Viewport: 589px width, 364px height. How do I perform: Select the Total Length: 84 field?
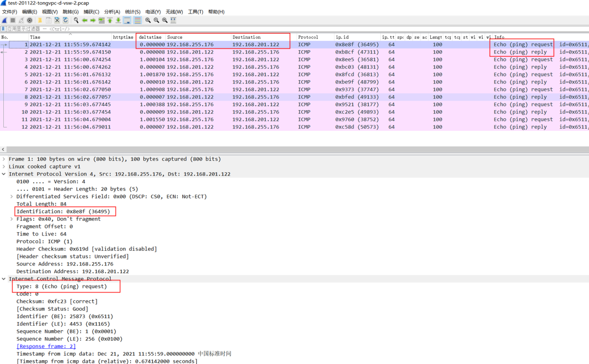(x=41, y=204)
